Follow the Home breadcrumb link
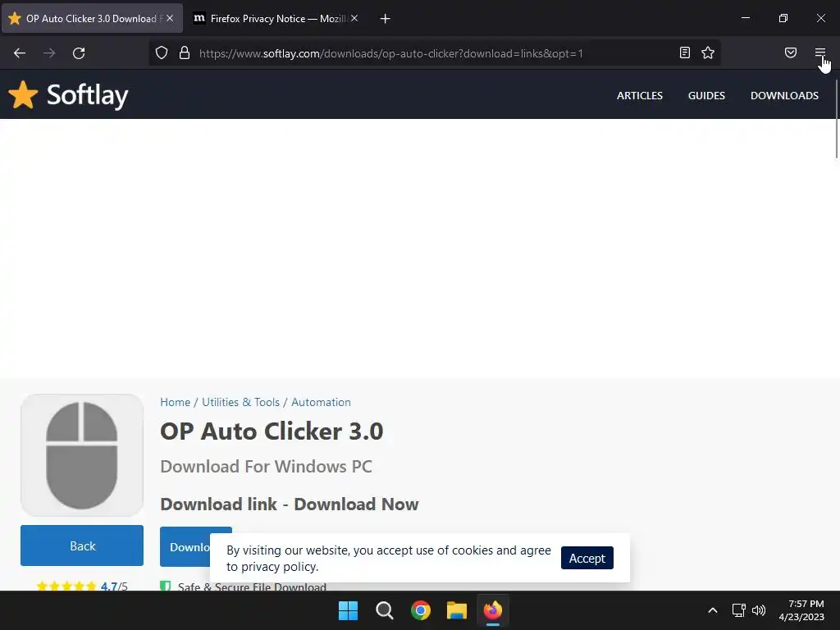This screenshot has height=630, width=840. 176,402
